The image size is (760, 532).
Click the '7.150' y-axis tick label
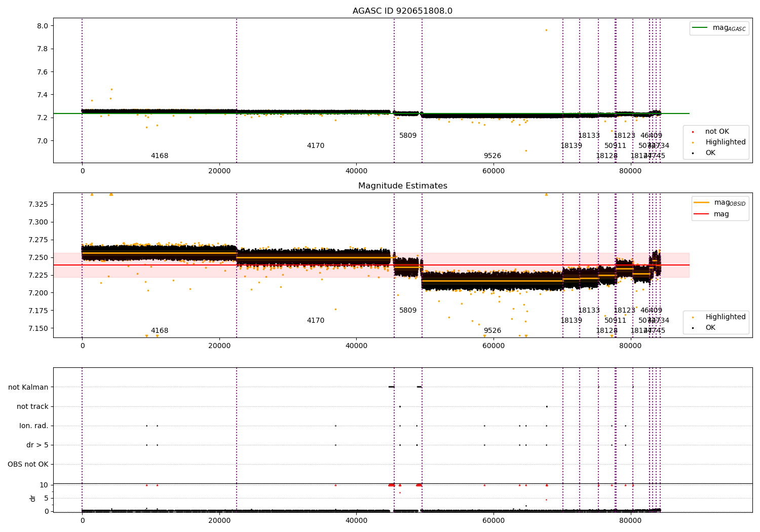[x=39, y=328]
